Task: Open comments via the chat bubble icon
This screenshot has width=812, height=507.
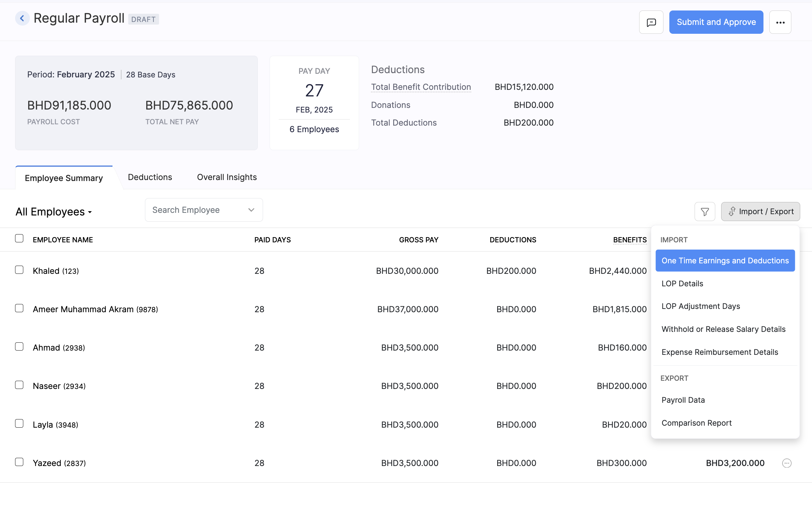Action: pyautogui.click(x=651, y=22)
